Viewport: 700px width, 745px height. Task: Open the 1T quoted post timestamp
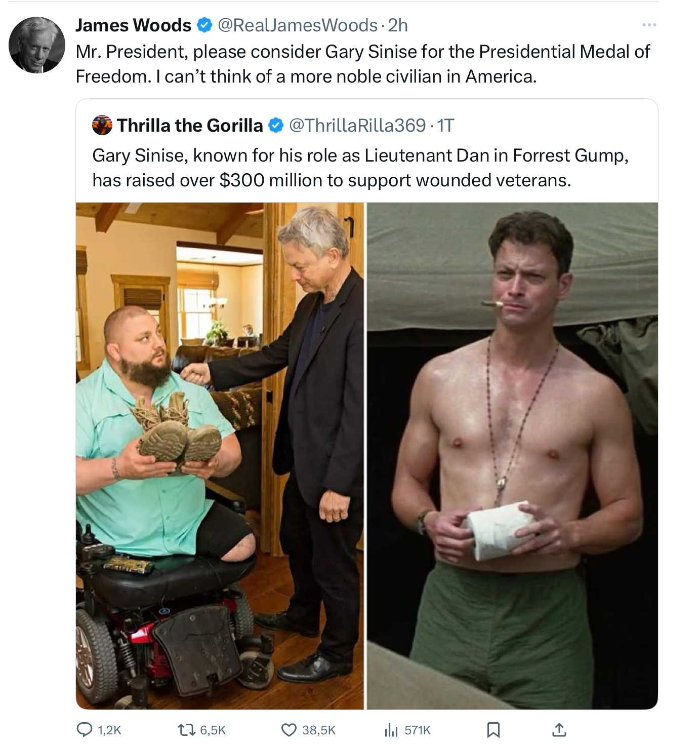[x=445, y=125]
